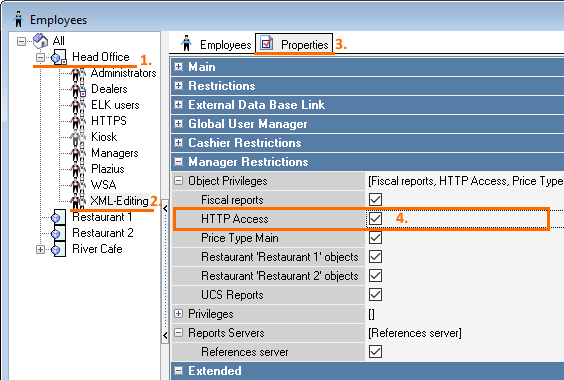Click the Restaurant 2 node icon

[58, 233]
